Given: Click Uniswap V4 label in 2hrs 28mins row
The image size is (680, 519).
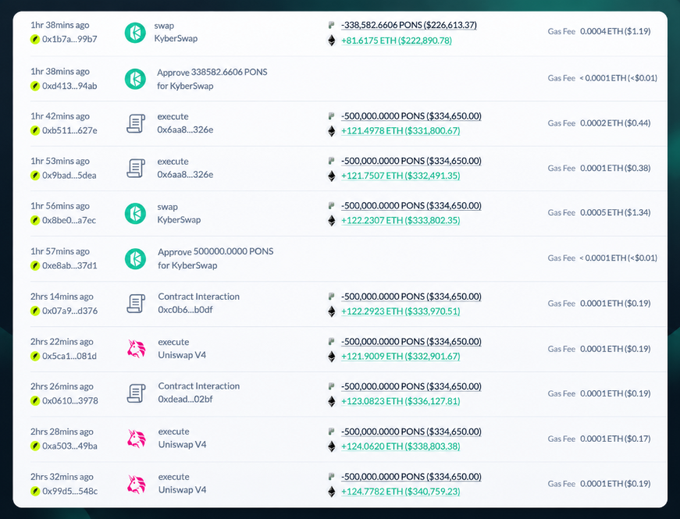Looking at the screenshot, I should click(x=182, y=445).
